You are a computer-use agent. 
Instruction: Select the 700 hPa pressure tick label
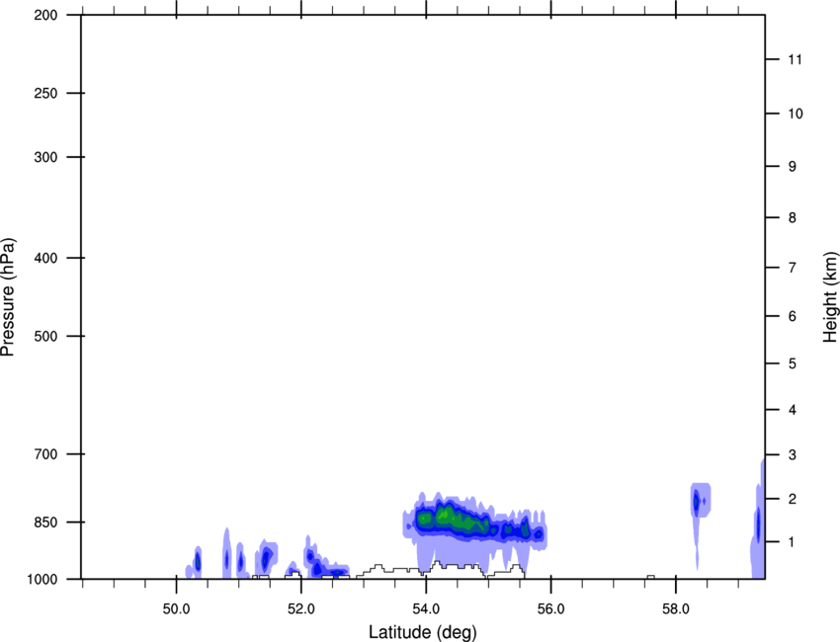point(48,455)
